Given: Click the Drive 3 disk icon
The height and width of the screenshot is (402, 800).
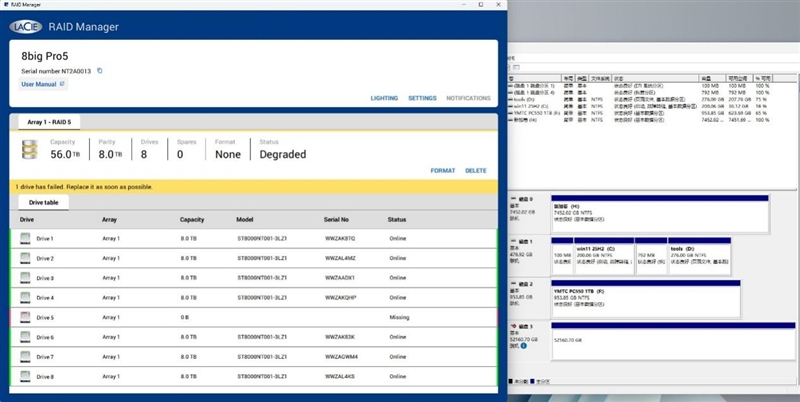Looking at the screenshot, I should [25, 278].
